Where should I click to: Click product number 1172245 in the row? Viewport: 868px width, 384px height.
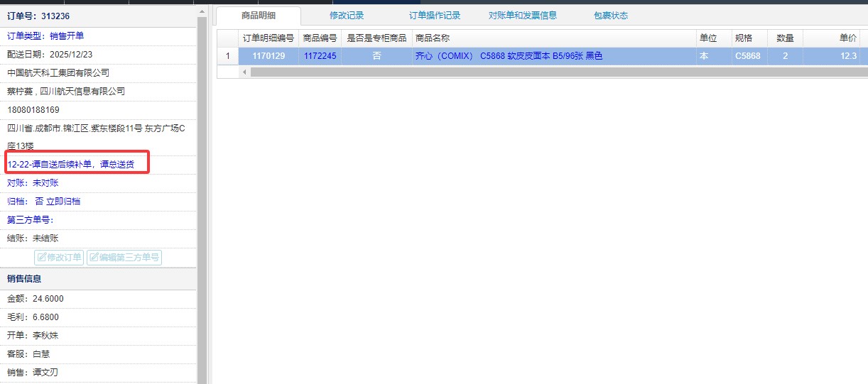320,56
